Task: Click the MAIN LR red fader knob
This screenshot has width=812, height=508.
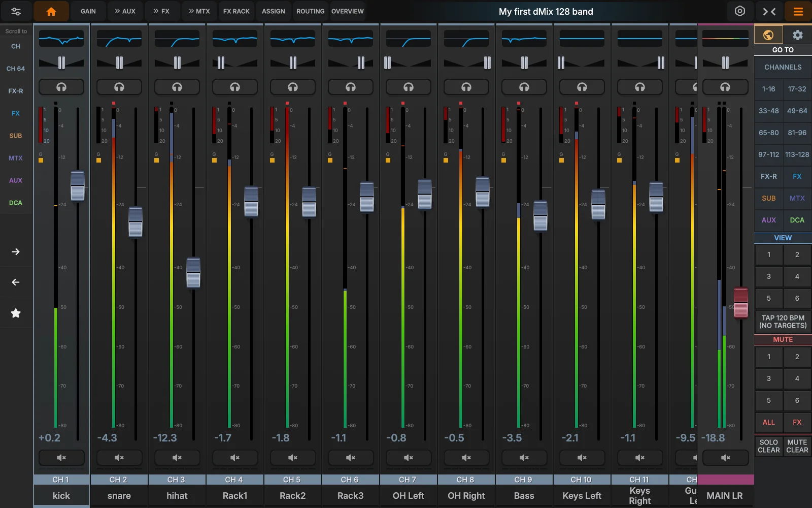Action: coord(741,303)
